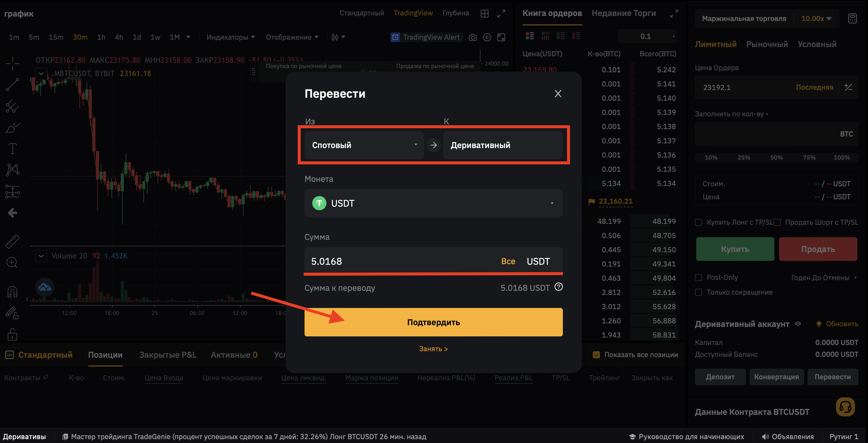This screenshot has width=868, height=443.
Task: Show both bids and asks order book view
Action: [530, 36]
